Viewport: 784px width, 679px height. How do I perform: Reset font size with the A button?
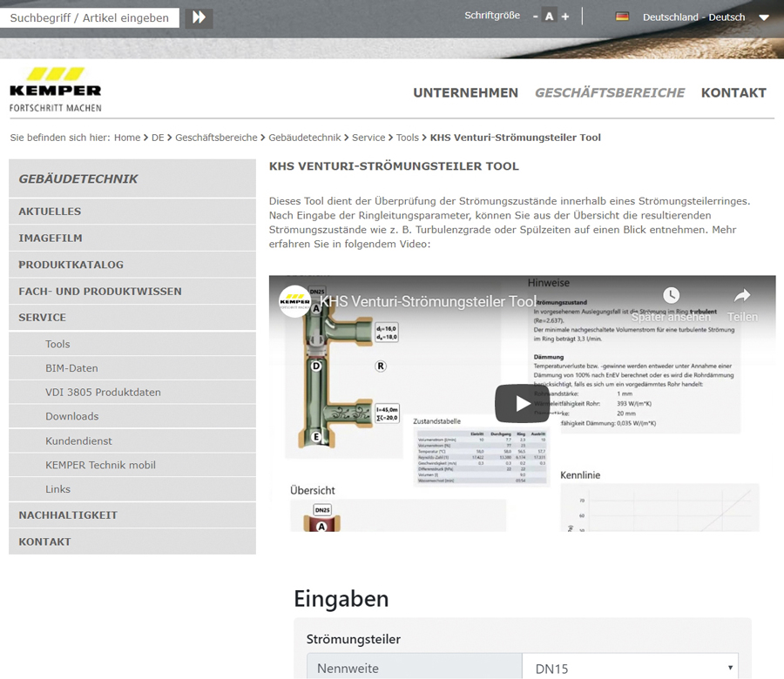tap(550, 17)
